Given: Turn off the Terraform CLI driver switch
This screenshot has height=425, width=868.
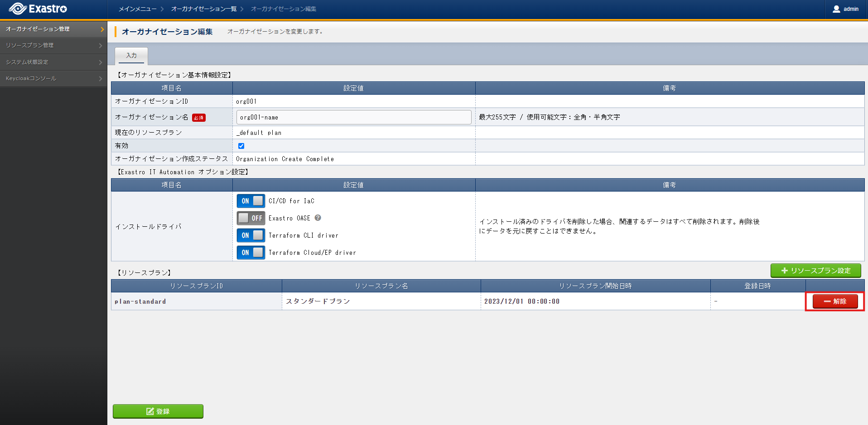Looking at the screenshot, I should click(251, 235).
